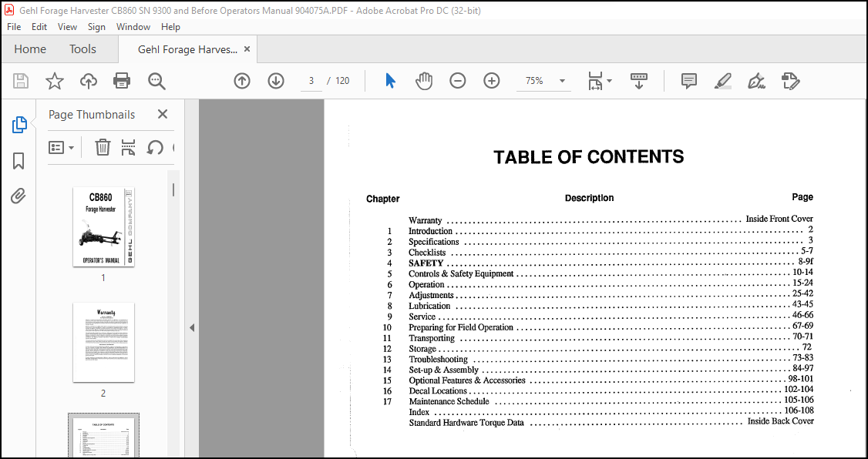Screen dimensions: 868x459
Task: Click the scrolling mode icon
Action: pos(639,82)
